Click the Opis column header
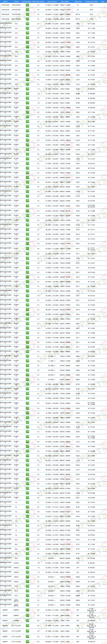The image size is (107, 644). click(102, 1)
